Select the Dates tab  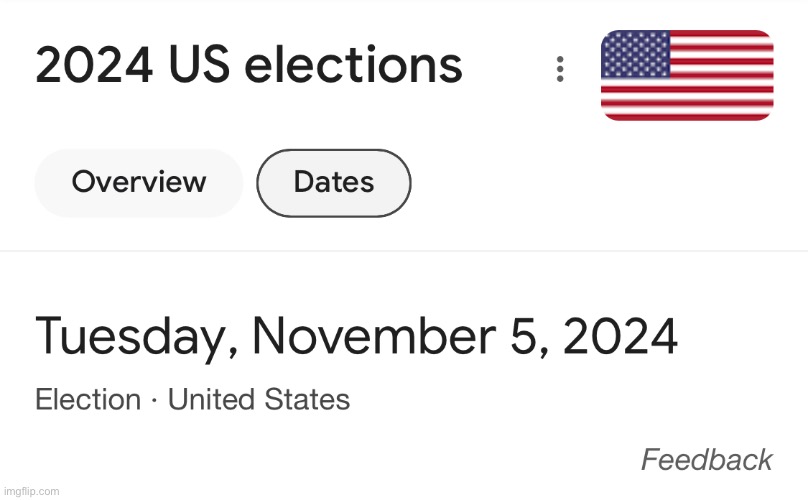(334, 183)
